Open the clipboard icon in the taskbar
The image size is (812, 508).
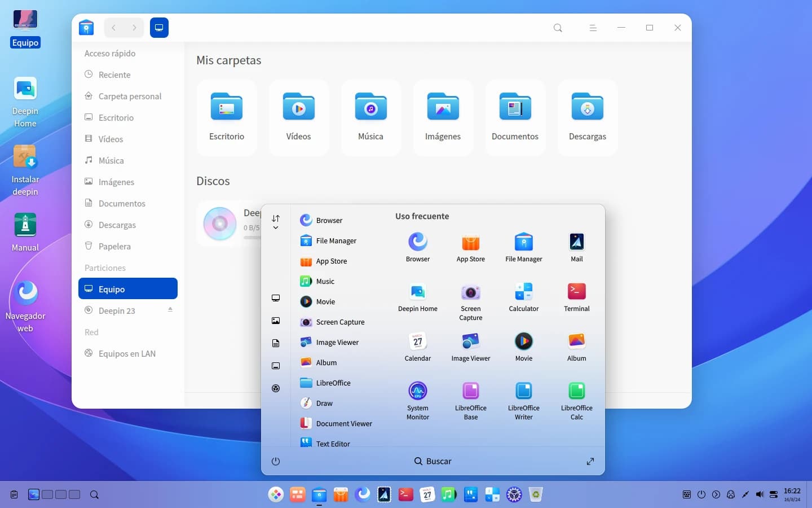14,495
